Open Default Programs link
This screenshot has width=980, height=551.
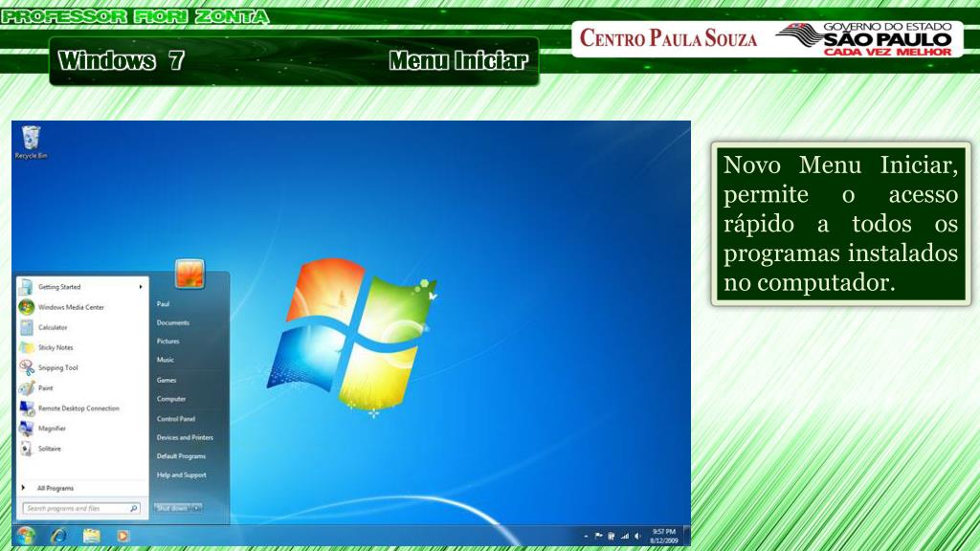[181, 456]
